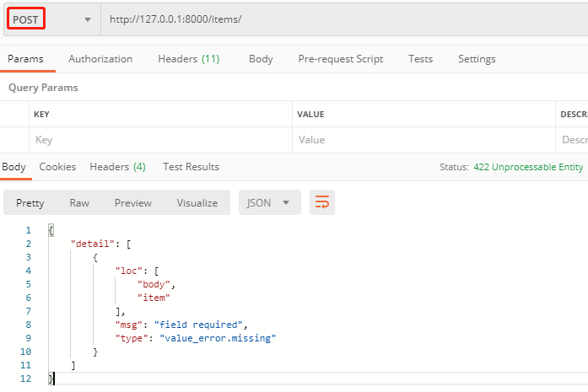View the response Headers (4) tab
The width and height of the screenshot is (588, 392).
point(117,167)
